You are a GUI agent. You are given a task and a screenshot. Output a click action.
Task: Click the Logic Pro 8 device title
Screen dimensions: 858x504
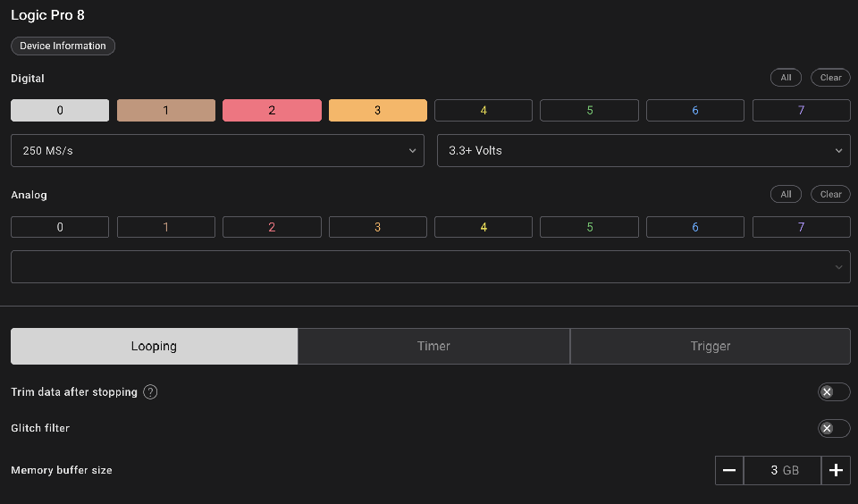pos(48,15)
